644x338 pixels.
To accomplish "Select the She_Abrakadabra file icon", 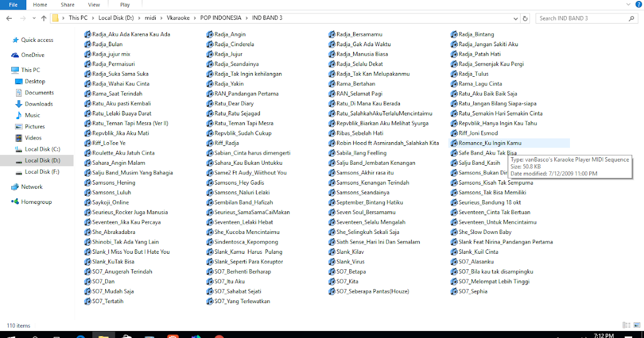I will point(88,232).
